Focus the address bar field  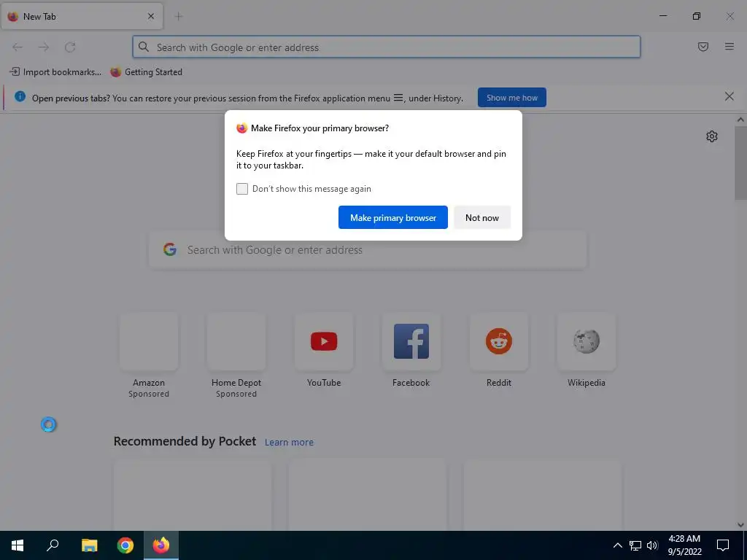pos(387,47)
